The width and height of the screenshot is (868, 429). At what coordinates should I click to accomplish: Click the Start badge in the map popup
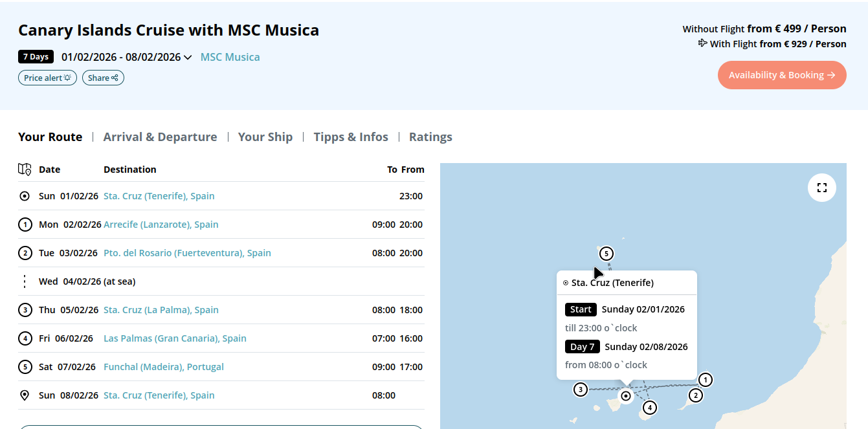[581, 309]
